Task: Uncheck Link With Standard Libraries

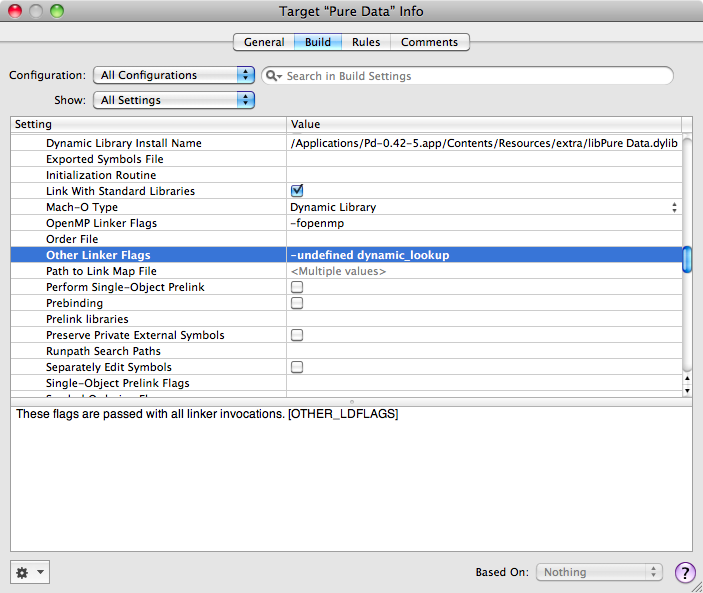Action: 297,190
